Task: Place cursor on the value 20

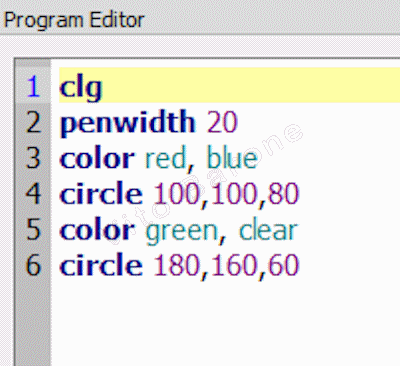Action: (222, 122)
